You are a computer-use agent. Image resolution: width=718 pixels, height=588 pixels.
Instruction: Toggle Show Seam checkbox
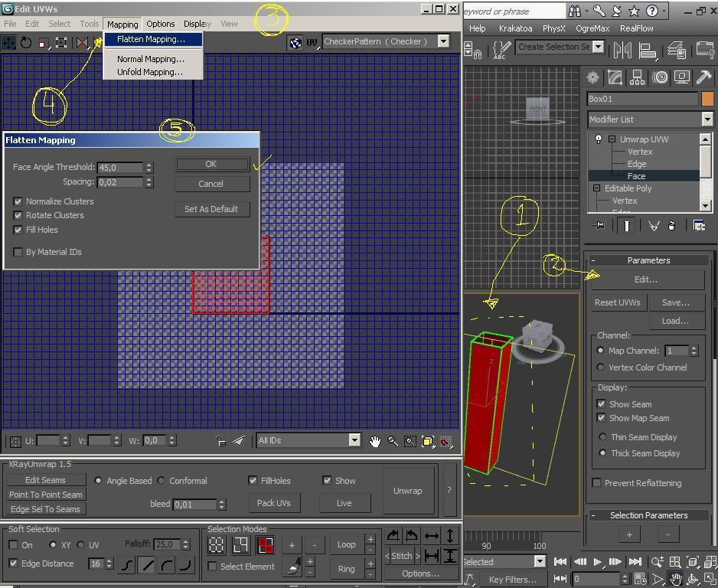[x=601, y=404]
